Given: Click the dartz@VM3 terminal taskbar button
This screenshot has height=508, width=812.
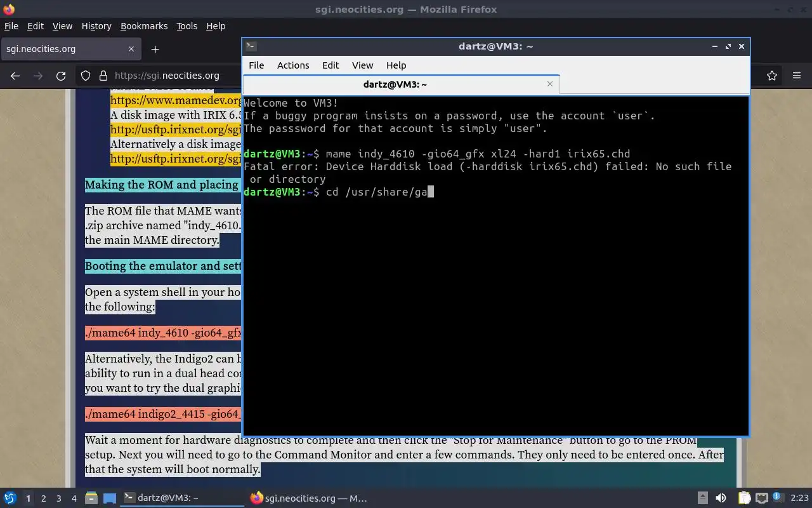Looking at the screenshot, I should [x=182, y=498].
